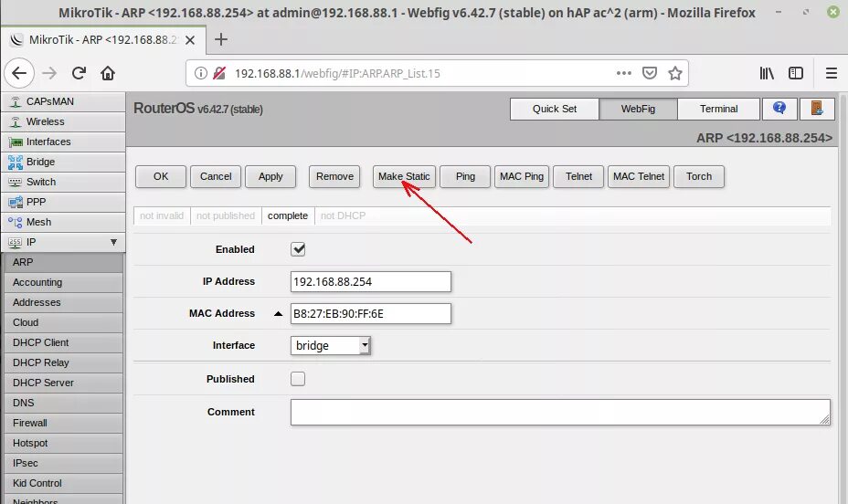Click the MAC Ping button

pos(522,176)
